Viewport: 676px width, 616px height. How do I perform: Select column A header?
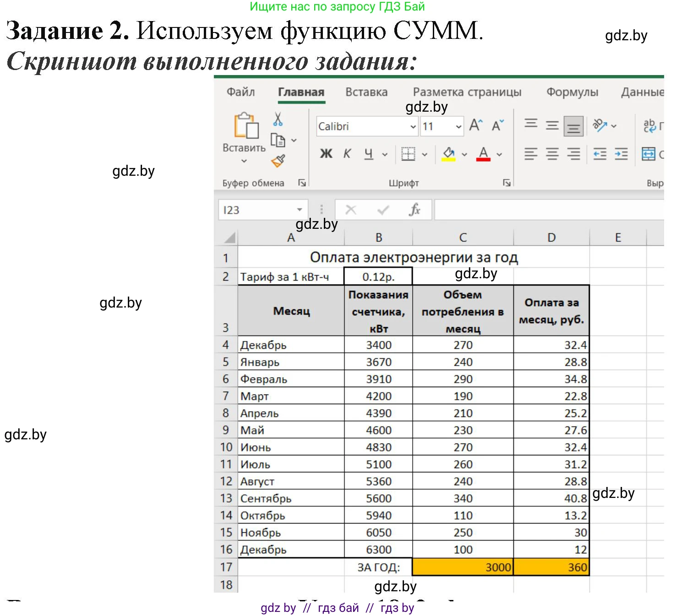(x=291, y=238)
